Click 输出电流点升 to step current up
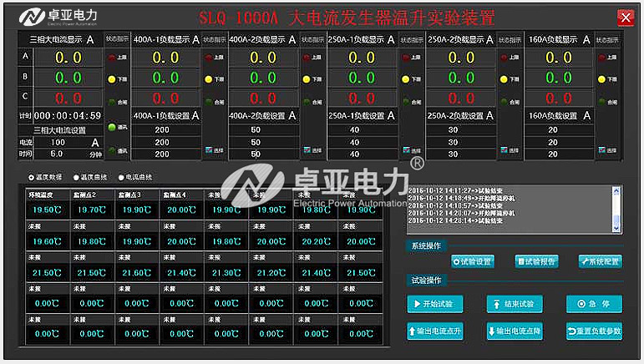 pyautogui.click(x=435, y=331)
